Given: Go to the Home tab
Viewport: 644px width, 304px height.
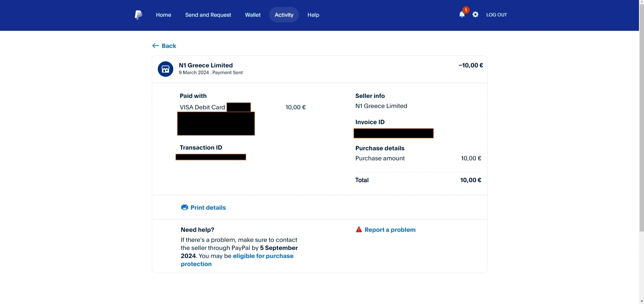Looking at the screenshot, I should 164,15.
